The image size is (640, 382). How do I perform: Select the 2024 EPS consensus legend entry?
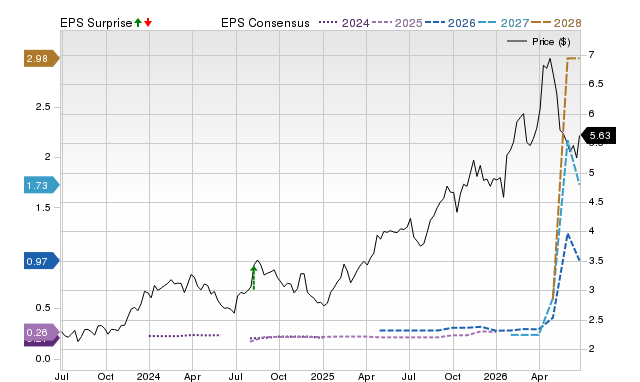pos(344,23)
